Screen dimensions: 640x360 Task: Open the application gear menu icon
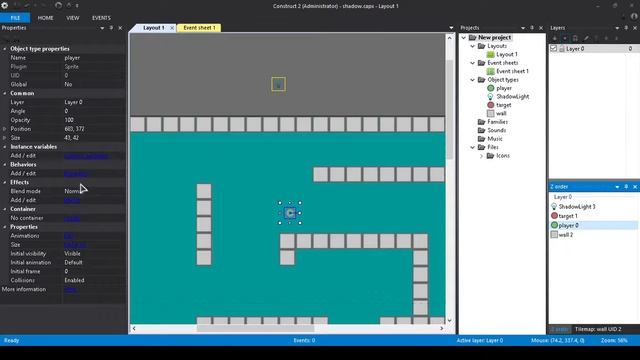5,6
